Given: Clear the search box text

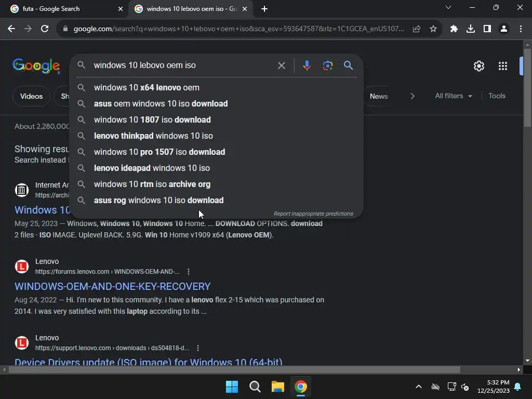Looking at the screenshot, I should pyautogui.click(x=281, y=65).
